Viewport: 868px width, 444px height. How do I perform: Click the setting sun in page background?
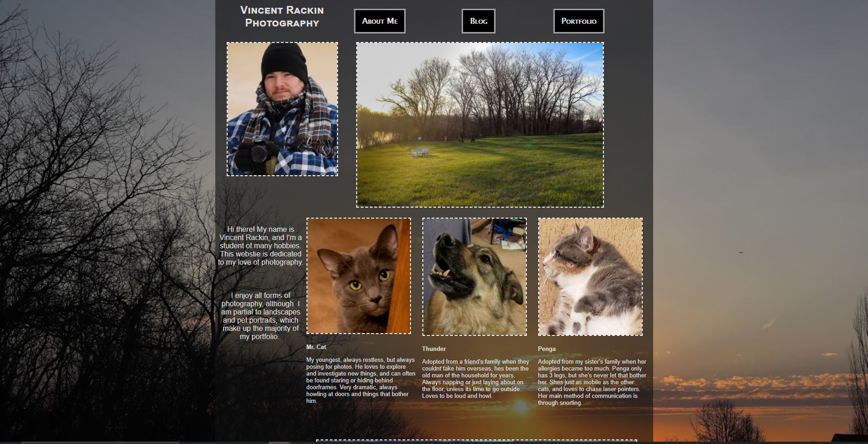[x=521, y=407]
